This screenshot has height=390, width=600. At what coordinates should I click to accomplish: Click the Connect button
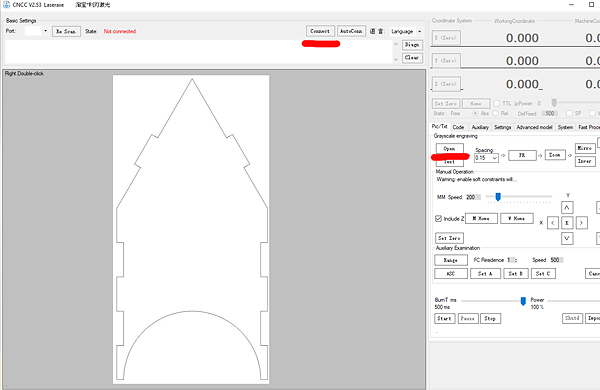coord(320,31)
